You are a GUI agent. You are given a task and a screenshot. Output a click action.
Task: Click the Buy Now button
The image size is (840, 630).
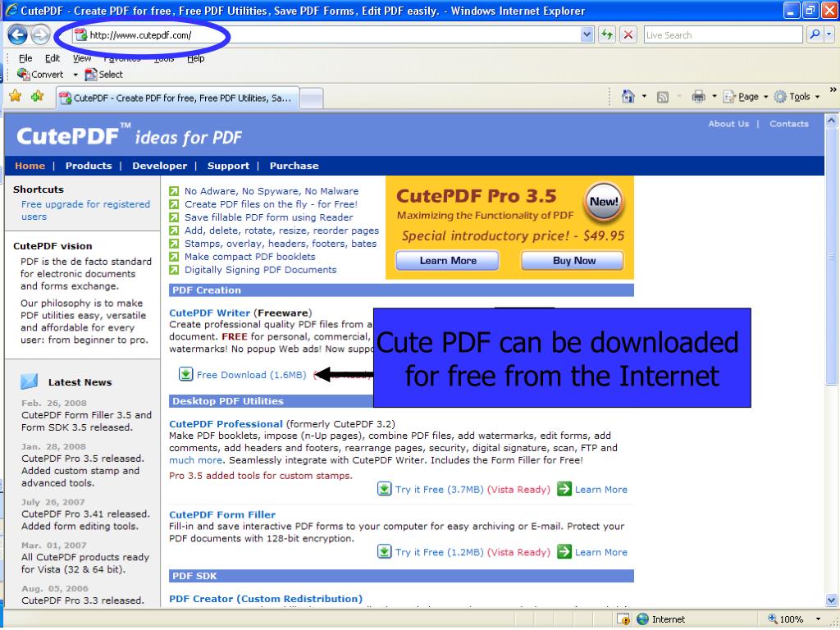click(573, 260)
